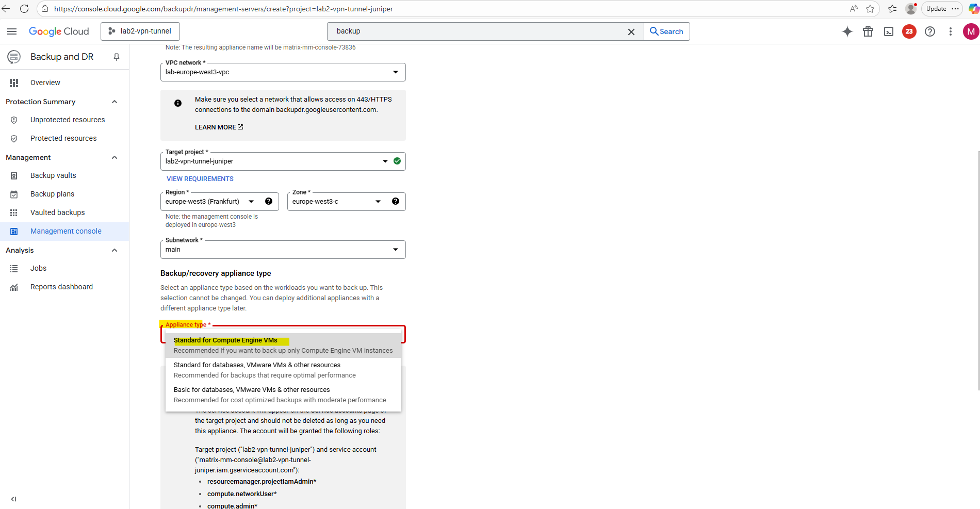Open the Target project dropdown
The width and height of the screenshot is (980, 509).
coord(283,161)
